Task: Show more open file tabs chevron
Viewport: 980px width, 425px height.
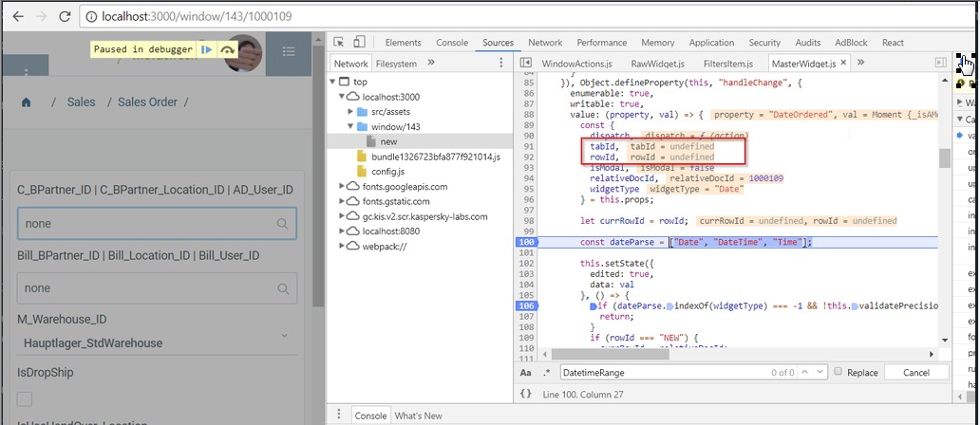Action: pos(860,63)
